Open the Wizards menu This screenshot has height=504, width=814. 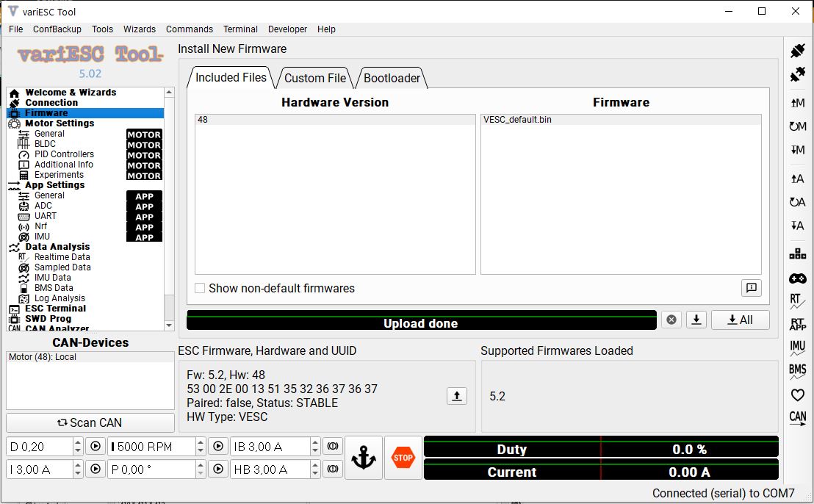[x=140, y=29]
